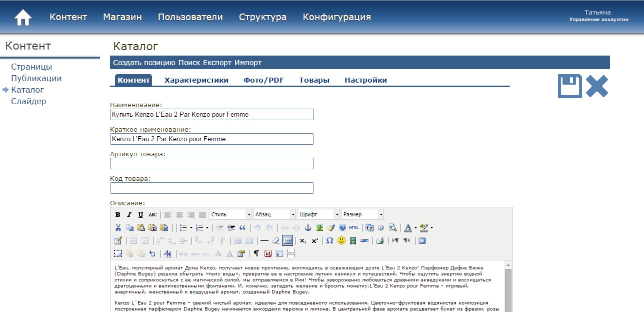Switch to the Настройки tab
Image resolution: width=644 pixels, height=312 pixels.
click(365, 80)
